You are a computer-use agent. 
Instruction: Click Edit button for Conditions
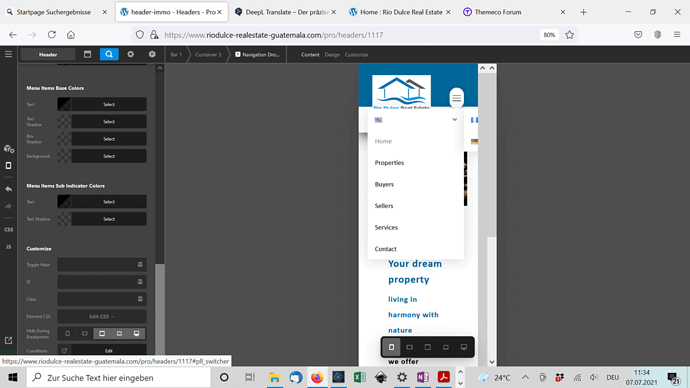pos(109,351)
